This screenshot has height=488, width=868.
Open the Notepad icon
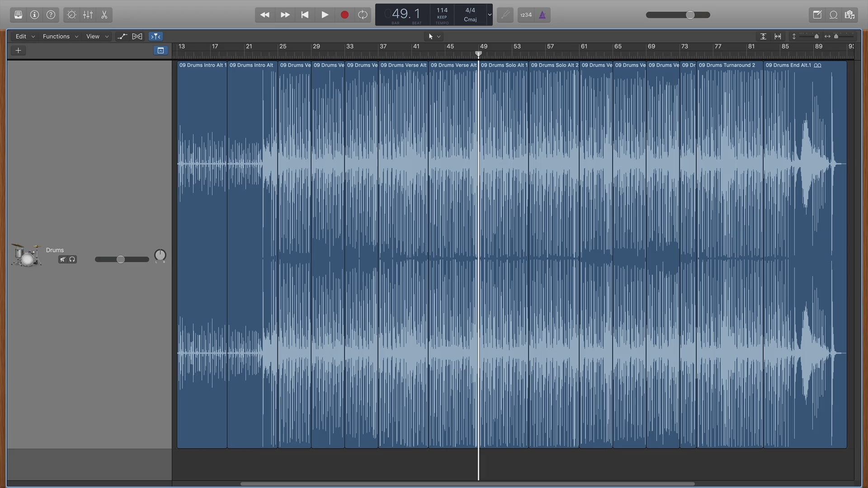(817, 15)
